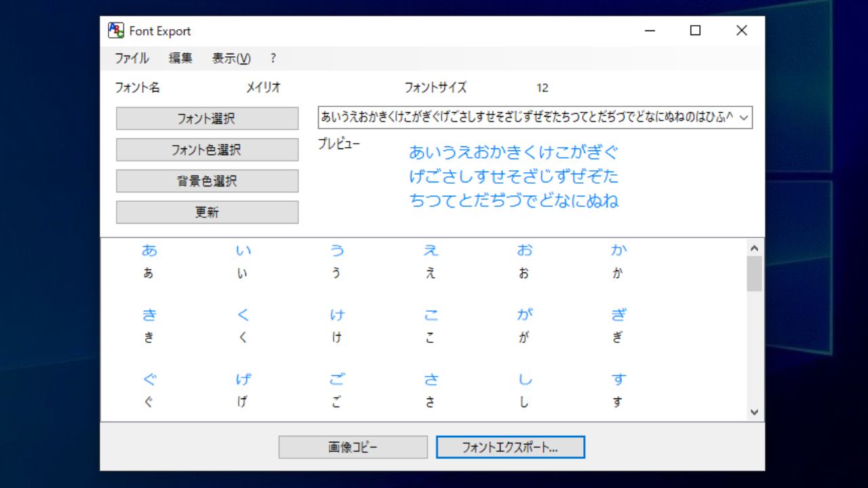Click the font size value 12
The height and width of the screenshot is (488, 868).
(x=542, y=87)
